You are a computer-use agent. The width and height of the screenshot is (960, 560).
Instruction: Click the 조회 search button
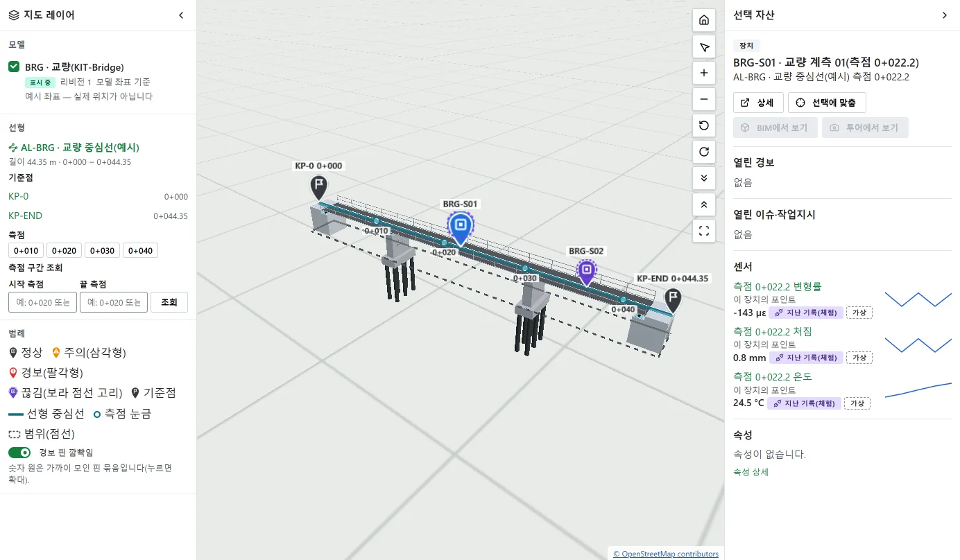[x=169, y=302]
